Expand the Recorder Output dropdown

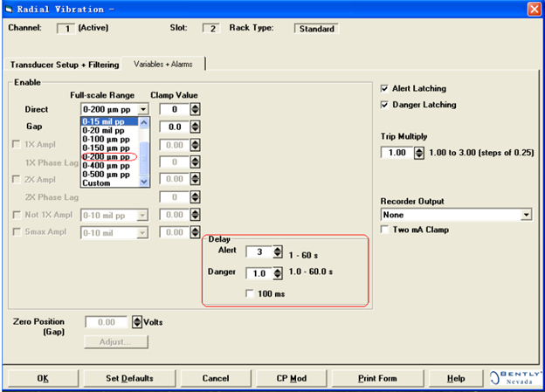pos(527,215)
